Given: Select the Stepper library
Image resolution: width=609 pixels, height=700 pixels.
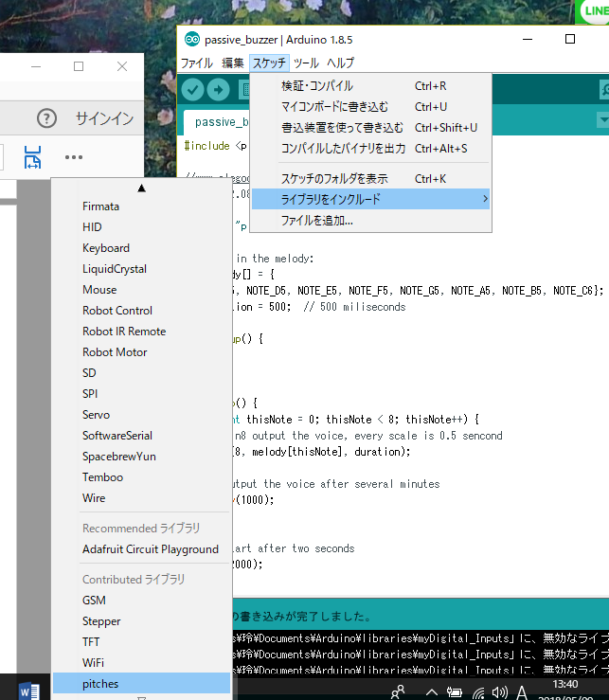Looking at the screenshot, I should (x=141, y=621).
